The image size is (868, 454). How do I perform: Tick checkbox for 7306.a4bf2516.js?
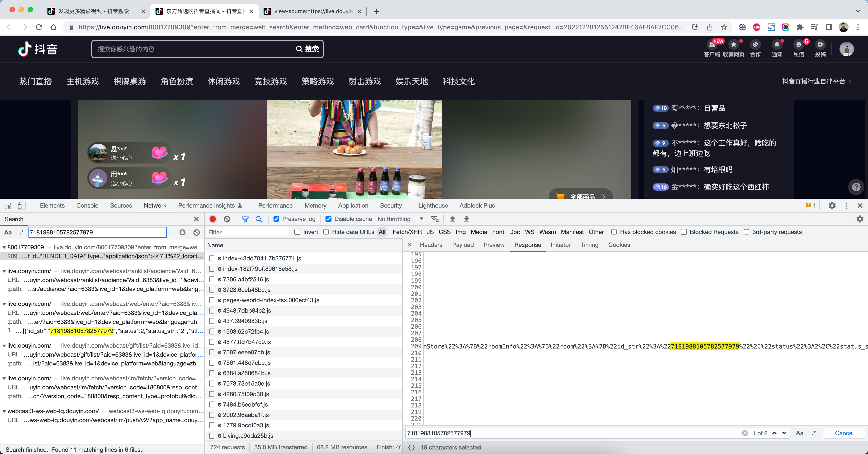212,279
